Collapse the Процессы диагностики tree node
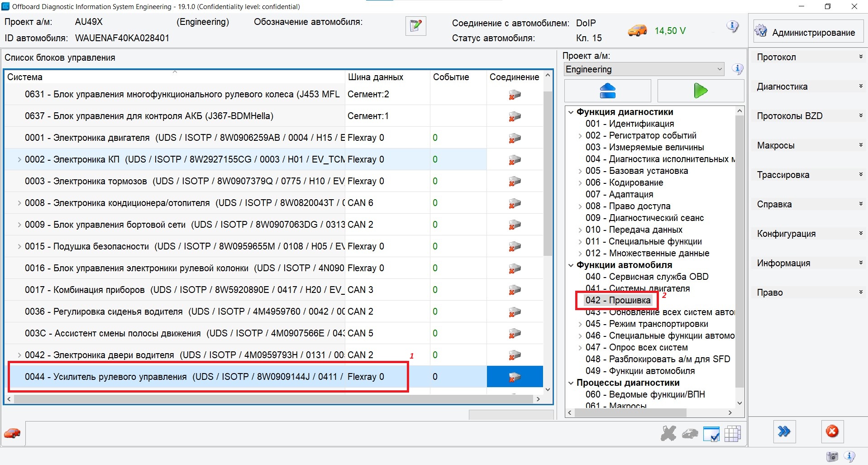 571,383
